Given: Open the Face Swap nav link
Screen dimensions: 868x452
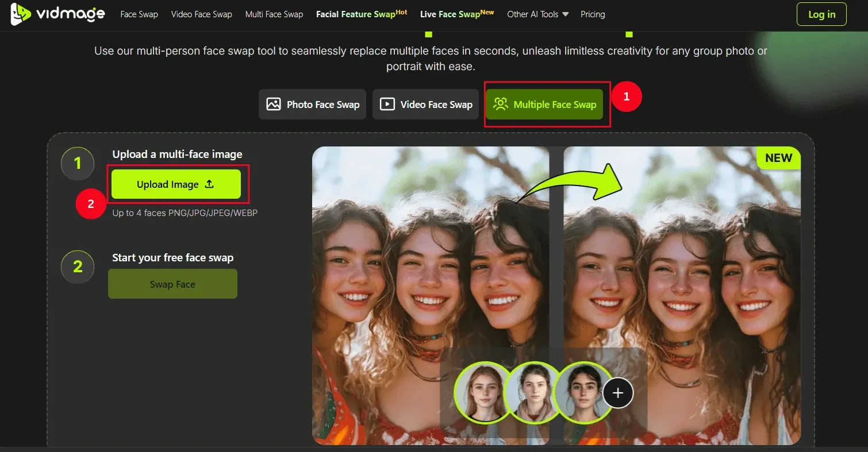Looking at the screenshot, I should [139, 14].
